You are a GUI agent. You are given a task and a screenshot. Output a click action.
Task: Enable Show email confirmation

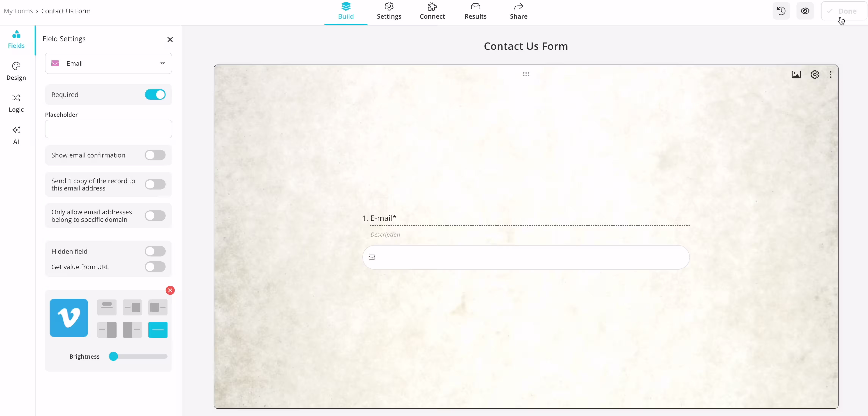(x=155, y=155)
